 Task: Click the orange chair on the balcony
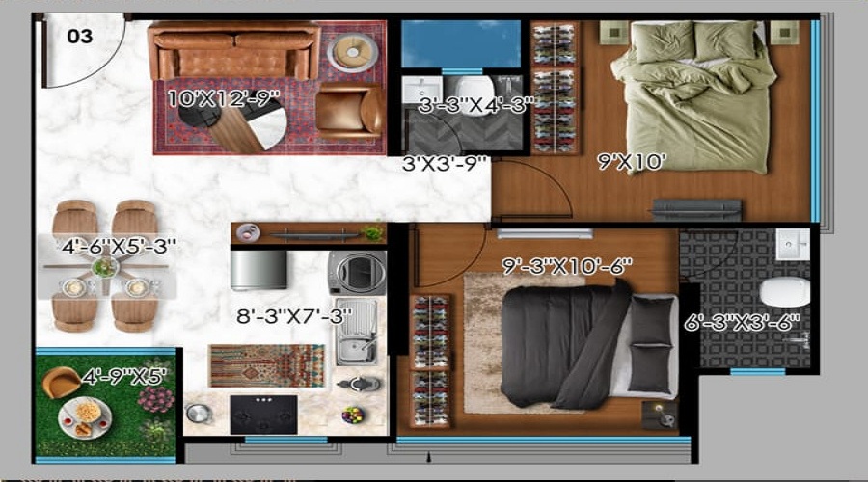62,381
